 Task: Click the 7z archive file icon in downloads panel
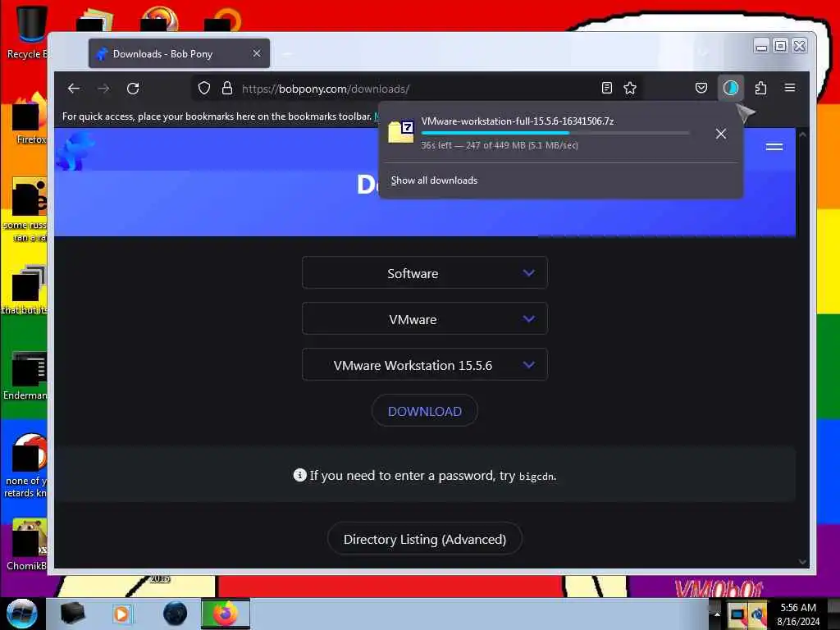tap(401, 132)
